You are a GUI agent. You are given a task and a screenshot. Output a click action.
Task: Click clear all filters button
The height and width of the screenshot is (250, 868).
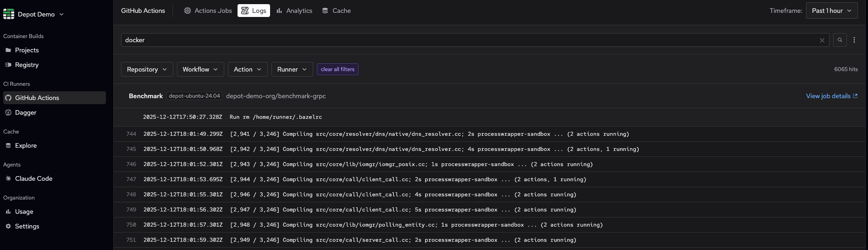tap(337, 69)
